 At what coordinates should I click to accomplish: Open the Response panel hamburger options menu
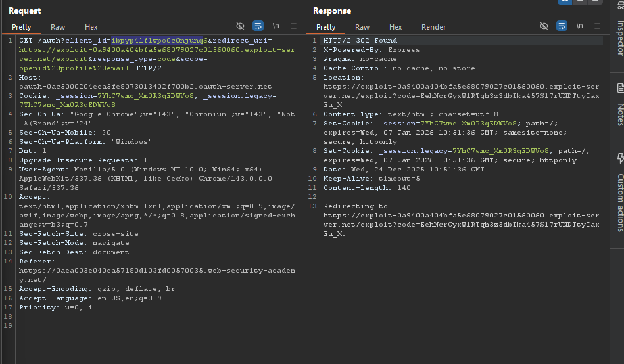pos(597,26)
